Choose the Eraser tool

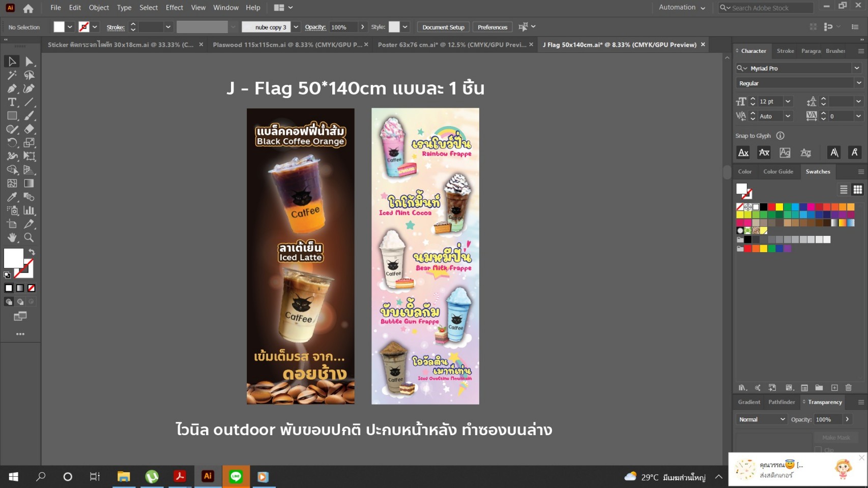pos(29,129)
